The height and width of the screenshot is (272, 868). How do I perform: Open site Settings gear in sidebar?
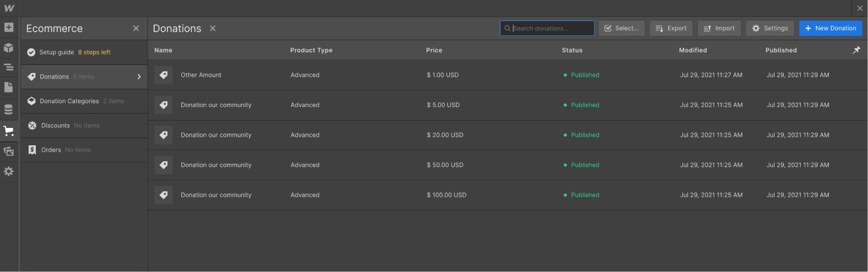tap(9, 172)
